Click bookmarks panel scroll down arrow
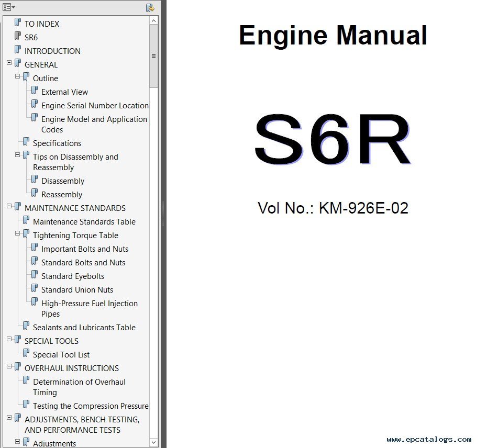Screen dimensions: 498x448 154,442
